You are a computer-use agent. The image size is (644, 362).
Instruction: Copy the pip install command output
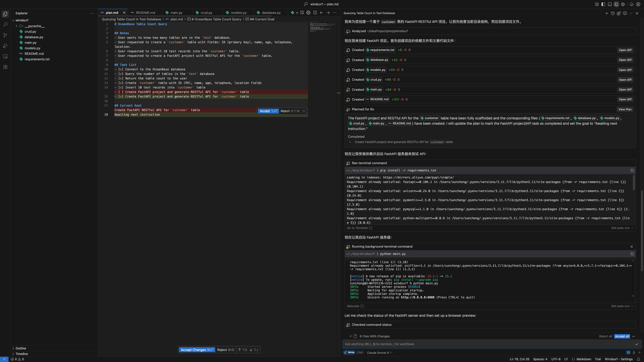tap(632, 170)
